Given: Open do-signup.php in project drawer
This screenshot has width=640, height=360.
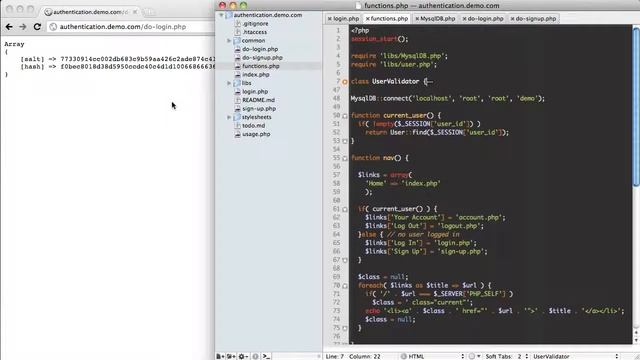Looking at the screenshot, I should coord(262,58).
